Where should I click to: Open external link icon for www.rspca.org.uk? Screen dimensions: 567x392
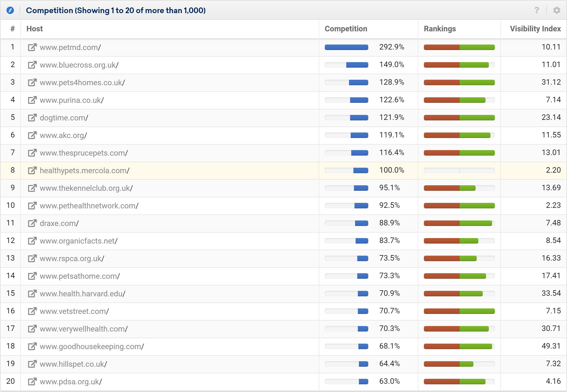(32, 258)
